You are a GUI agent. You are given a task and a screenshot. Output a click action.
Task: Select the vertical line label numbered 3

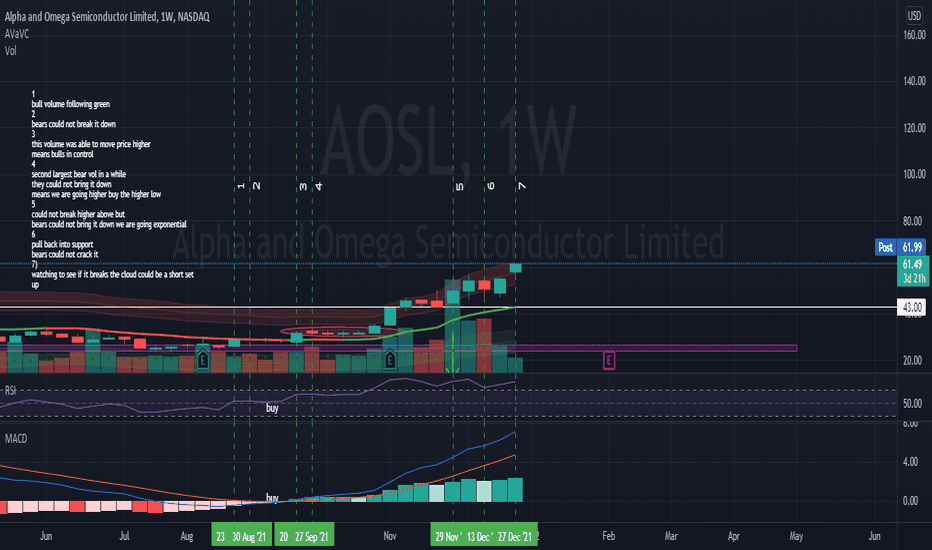(303, 187)
